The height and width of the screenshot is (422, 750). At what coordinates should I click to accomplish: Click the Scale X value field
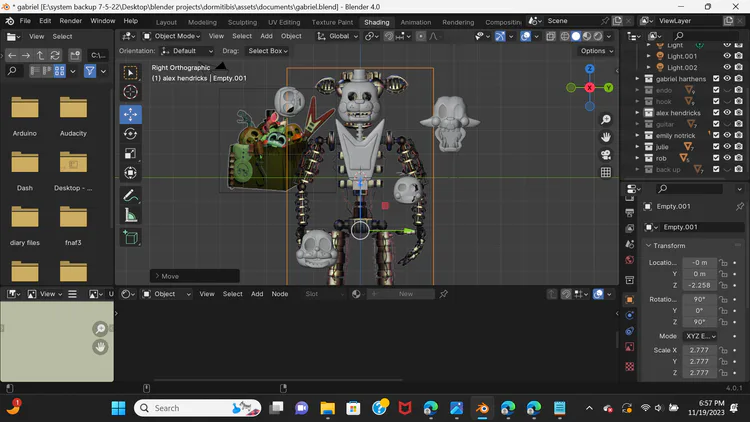coord(699,350)
